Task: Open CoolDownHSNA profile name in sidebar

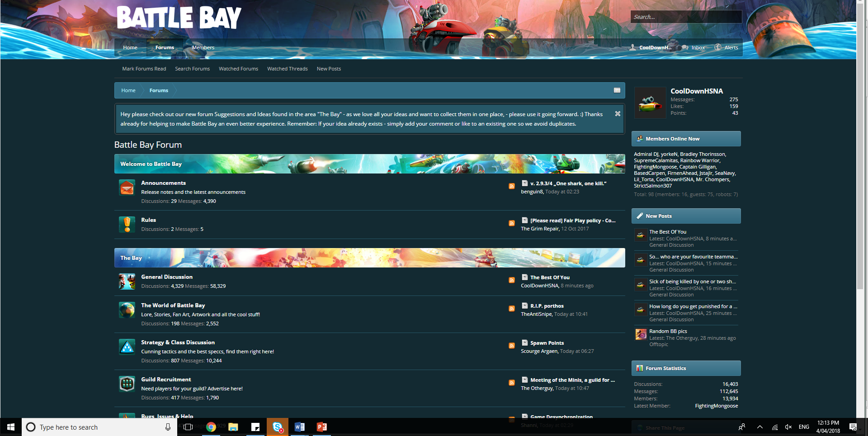Action: tap(697, 91)
